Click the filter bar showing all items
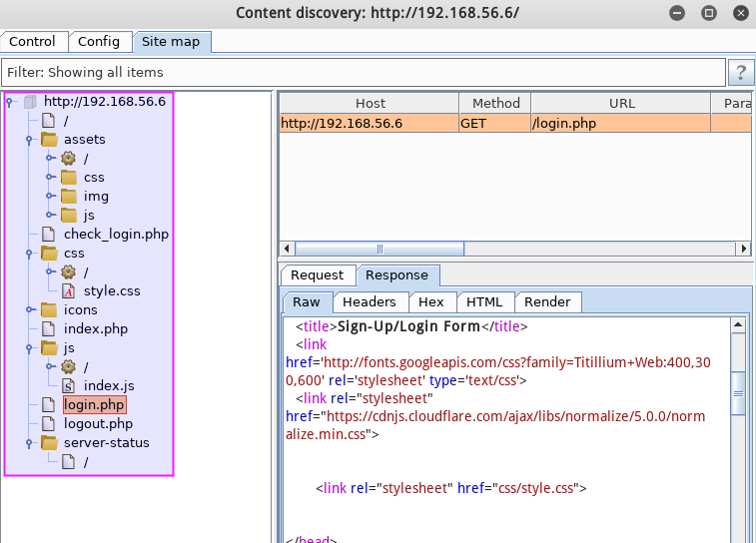This screenshot has height=543, width=756. click(x=364, y=72)
